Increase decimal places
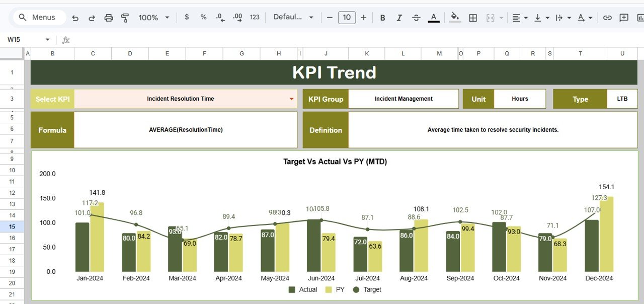The image size is (644, 304). coord(236,17)
